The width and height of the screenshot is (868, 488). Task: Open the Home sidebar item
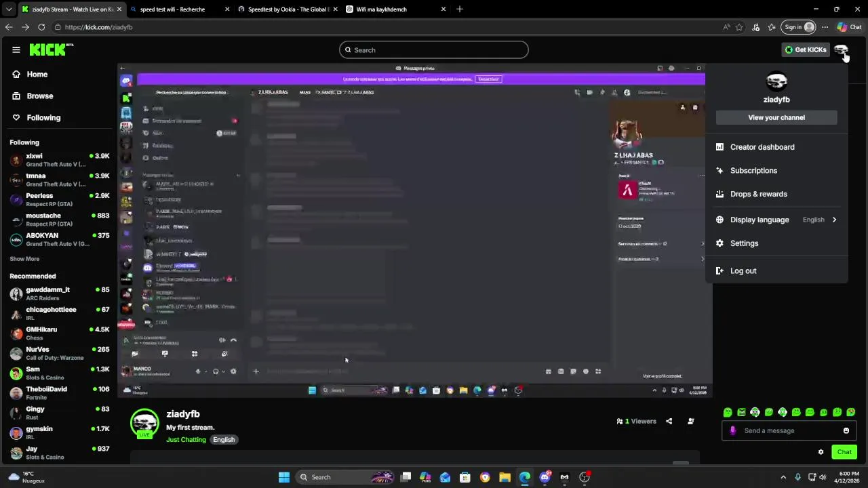(x=37, y=75)
